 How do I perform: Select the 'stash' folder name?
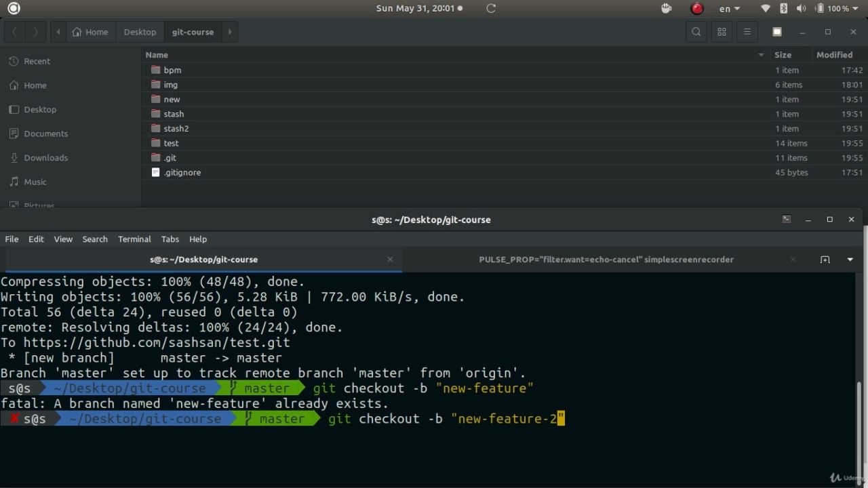point(174,114)
